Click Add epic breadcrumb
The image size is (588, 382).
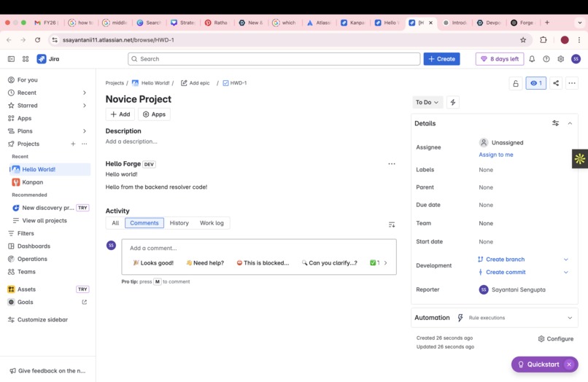(x=195, y=83)
